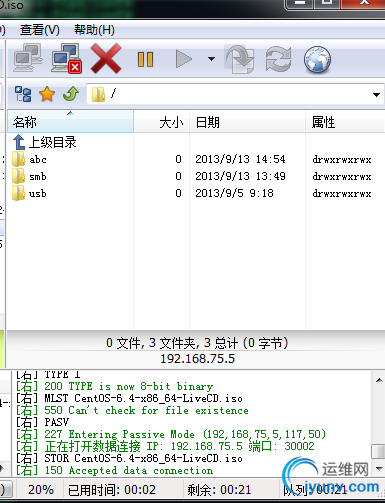The width and height of the screenshot is (385, 503).
Task: Click the abc folder icon
Action: pos(18,159)
